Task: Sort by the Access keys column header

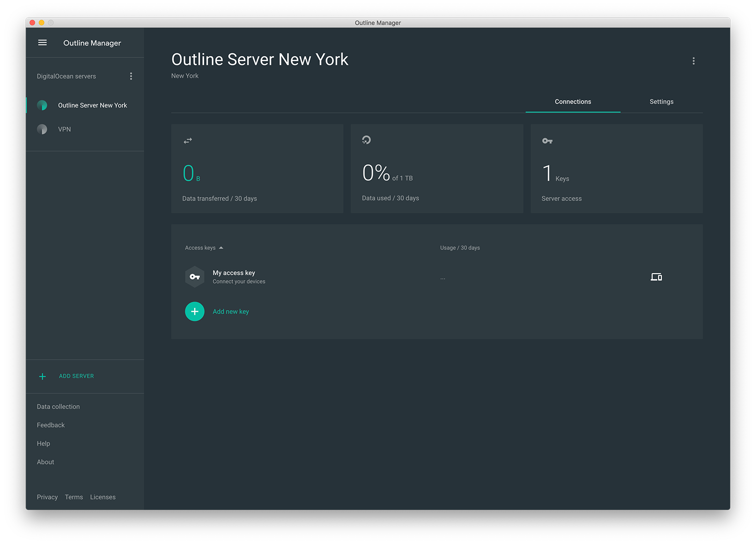Action: [204, 248]
